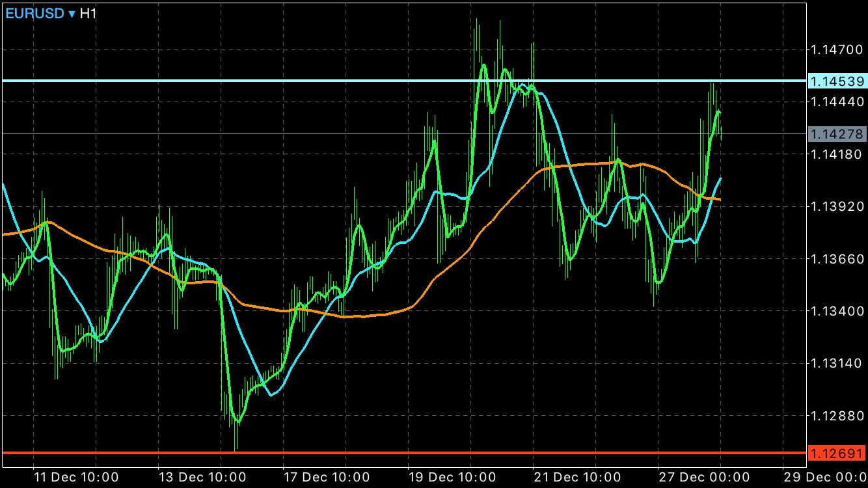868x488 pixels.
Task: Click the 1.14700 price axis label
Action: coord(836,49)
